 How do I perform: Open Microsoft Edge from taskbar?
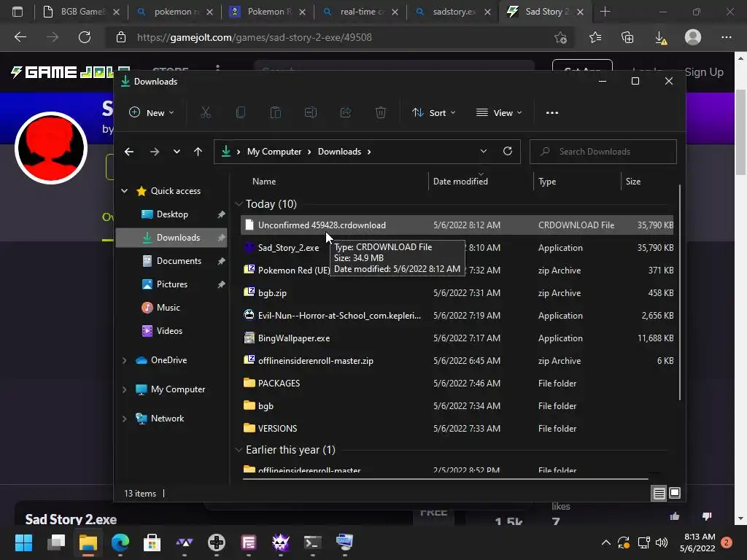[120, 542]
